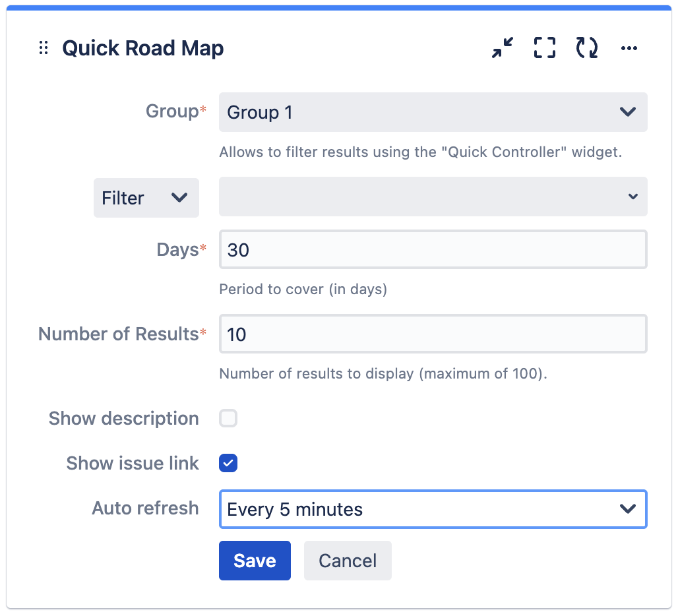Screen dimensions: 678x616
Task: Click the chevron on the Group dropdown
Action: [x=629, y=112]
